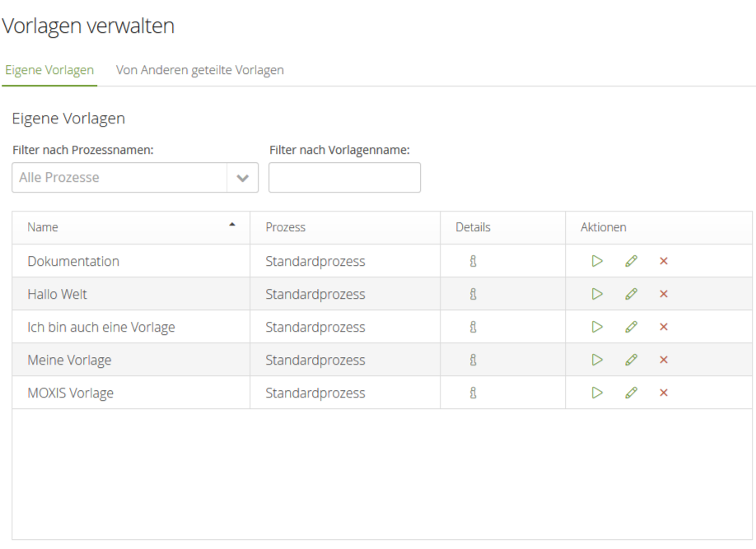Open the process name filter combo box
756x549 pixels.
click(120, 178)
